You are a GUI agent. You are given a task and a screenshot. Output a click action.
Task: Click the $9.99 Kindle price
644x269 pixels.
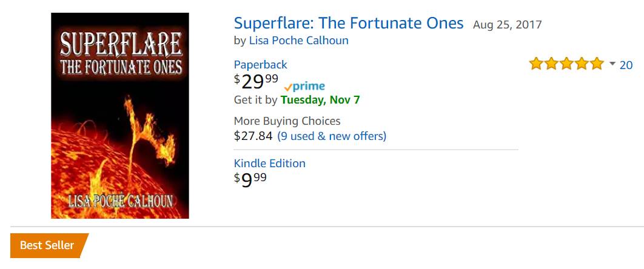coord(250,179)
